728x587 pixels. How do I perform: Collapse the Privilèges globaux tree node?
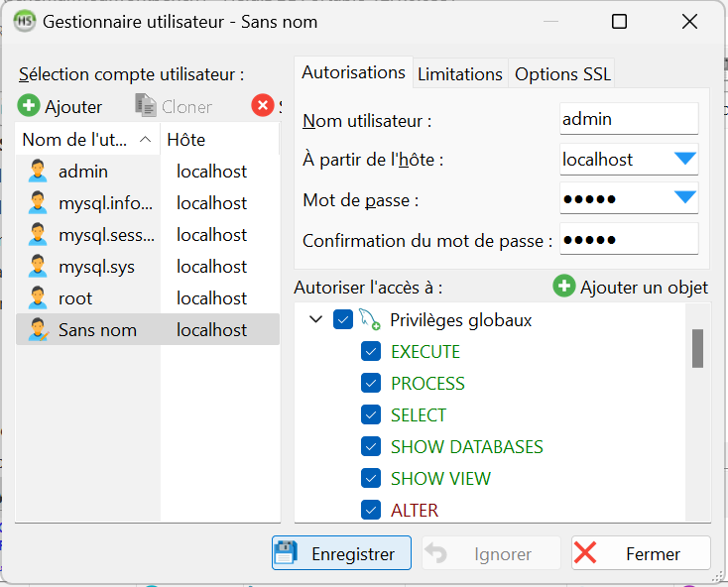pos(316,320)
